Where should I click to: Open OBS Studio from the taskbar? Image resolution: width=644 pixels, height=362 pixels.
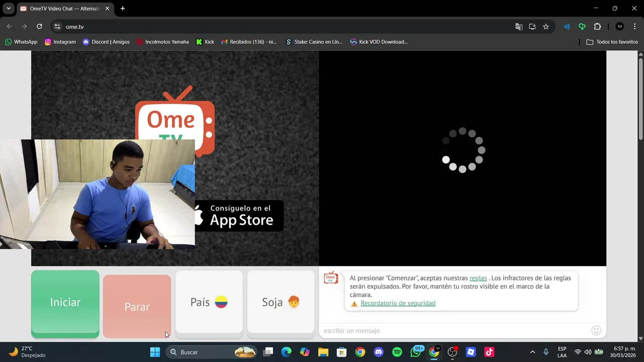point(453,352)
